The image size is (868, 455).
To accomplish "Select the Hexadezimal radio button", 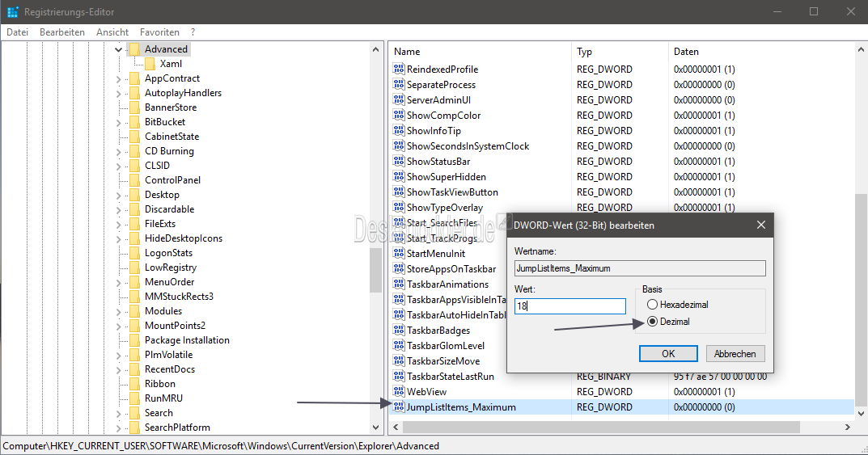I will click(653, 305).
